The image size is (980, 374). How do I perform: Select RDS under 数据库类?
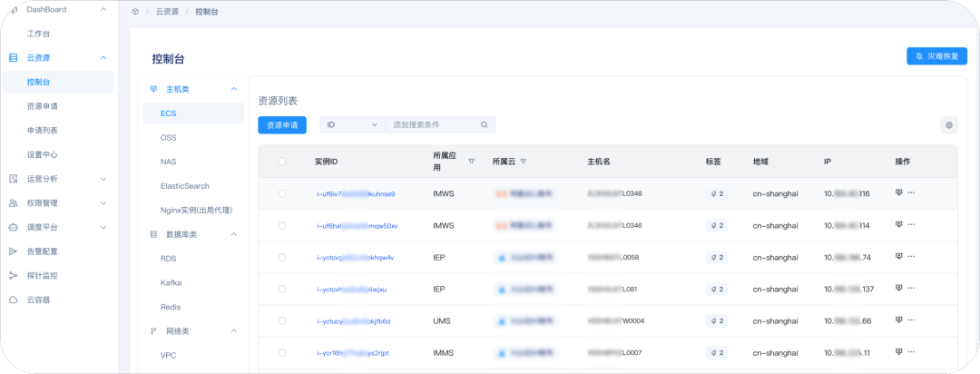168,259
